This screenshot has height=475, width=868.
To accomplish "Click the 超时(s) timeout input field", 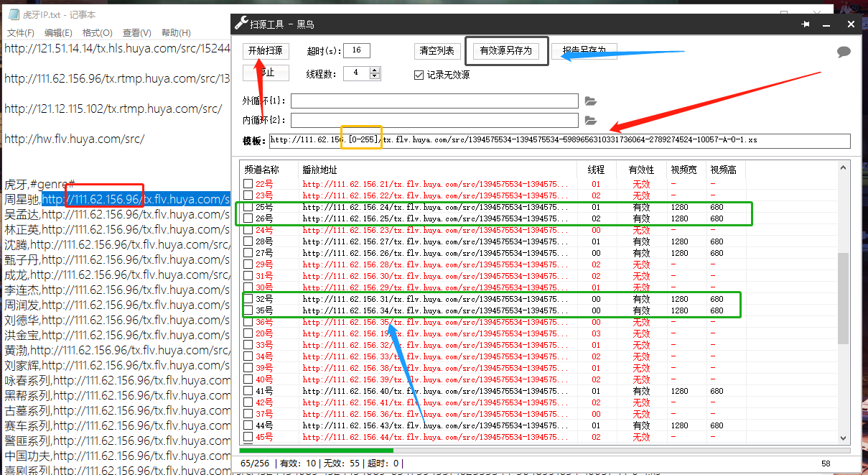I will tap(357, 50).
